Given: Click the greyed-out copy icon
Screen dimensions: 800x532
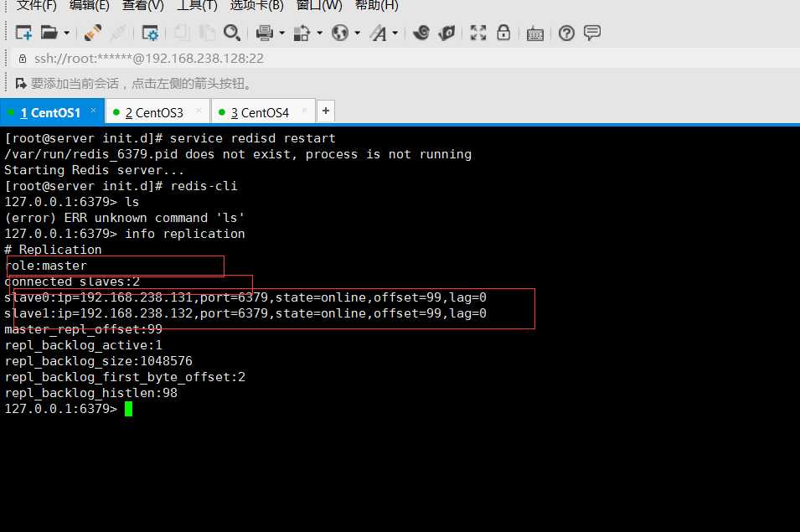Looking at the screenshot, I should pos(182,34).
